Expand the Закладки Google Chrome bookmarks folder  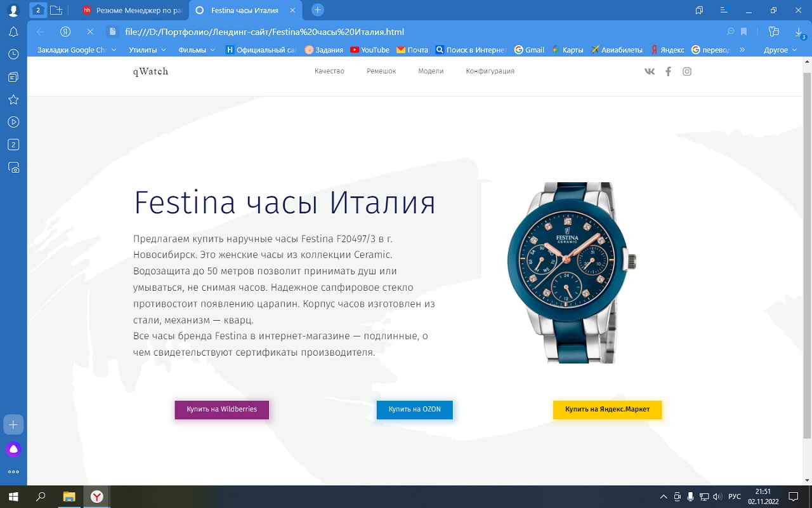[77, 50]
